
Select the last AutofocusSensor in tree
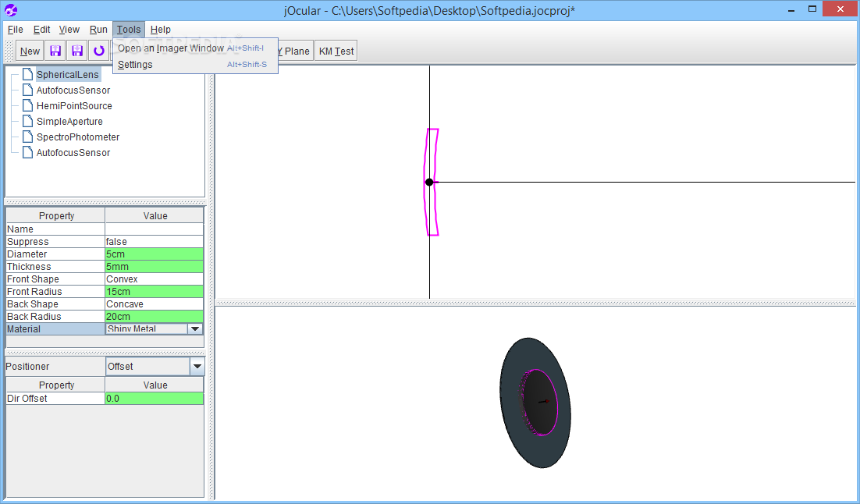pos(73,152)
